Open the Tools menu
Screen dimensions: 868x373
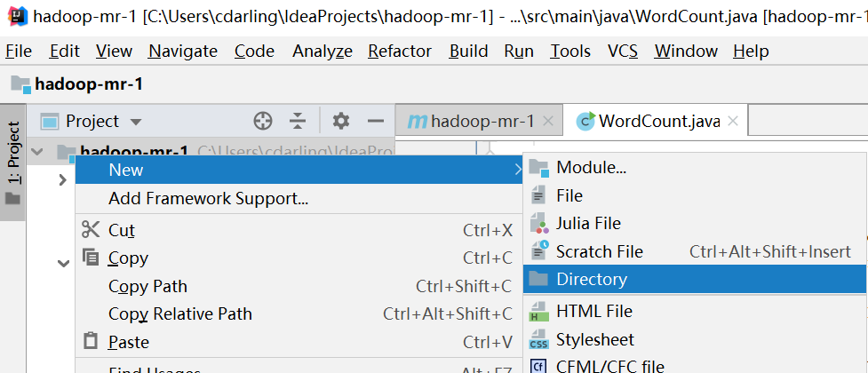[570, 51]
